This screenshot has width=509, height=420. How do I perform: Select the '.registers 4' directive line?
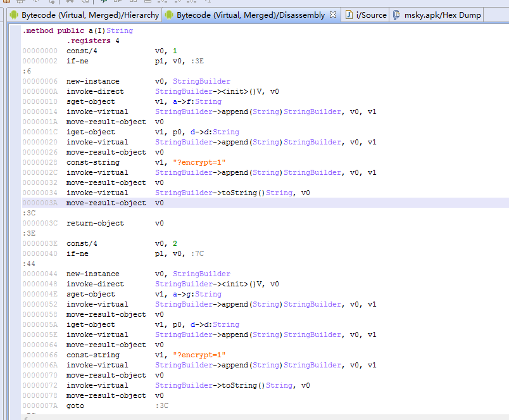(x=93, y=41)
